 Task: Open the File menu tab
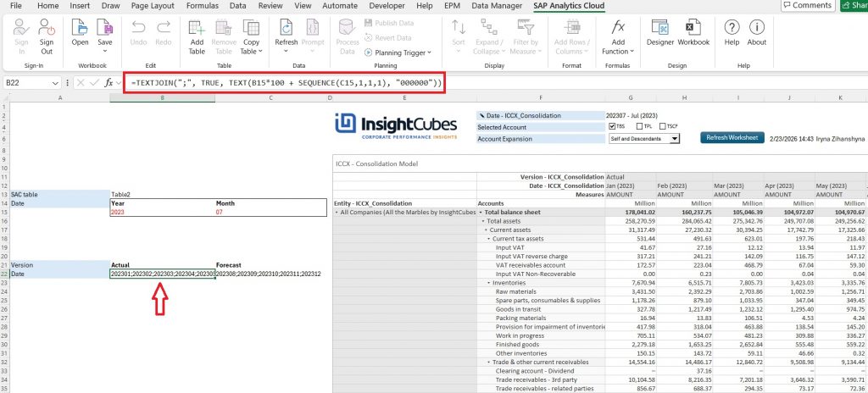(x=17, y=6)
